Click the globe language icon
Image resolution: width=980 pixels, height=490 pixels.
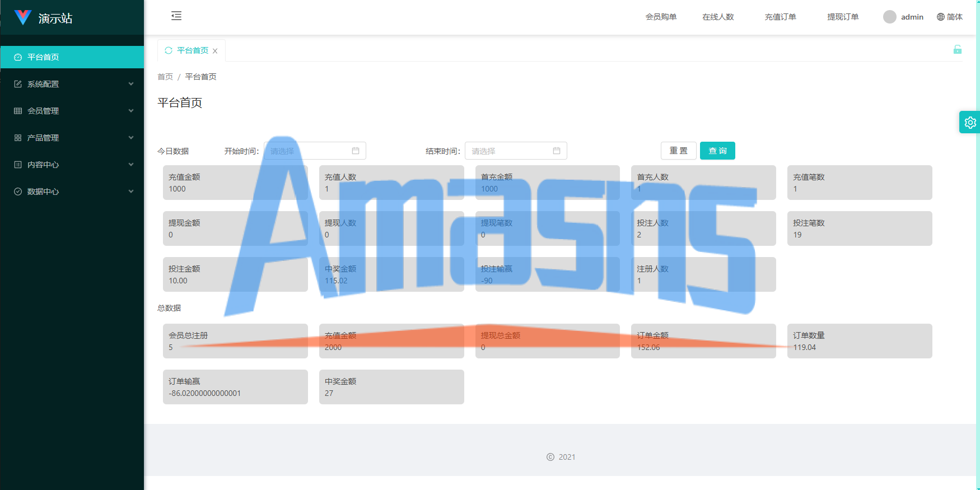coord(941,17)
